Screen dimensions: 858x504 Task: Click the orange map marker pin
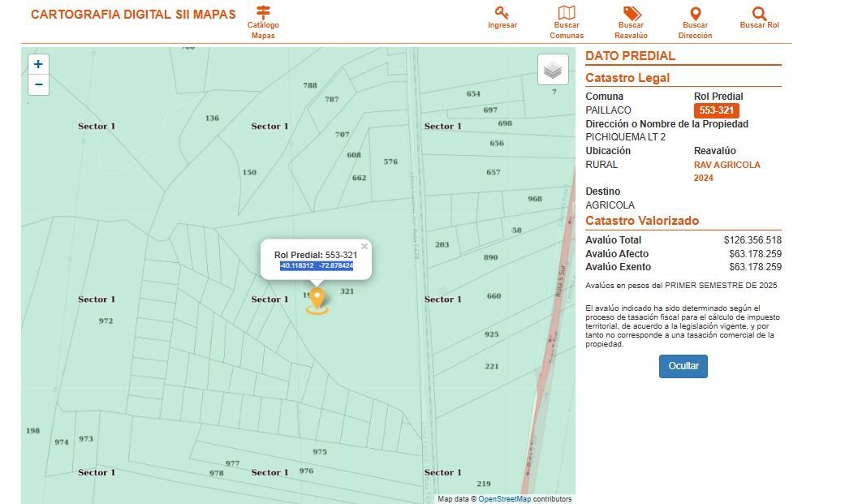(317, 301)
